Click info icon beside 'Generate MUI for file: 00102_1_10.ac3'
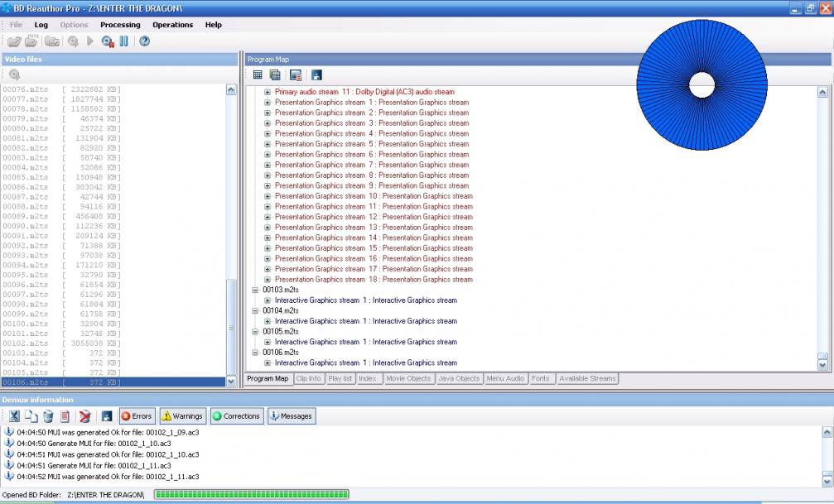This screenshot has height=504, width=834. pos(9,442)
